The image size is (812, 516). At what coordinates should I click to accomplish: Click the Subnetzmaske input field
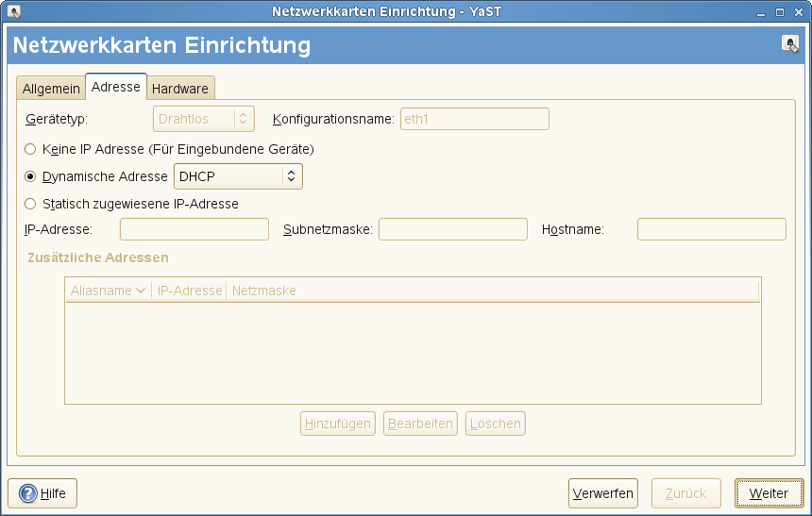click(x=453, y=229)
